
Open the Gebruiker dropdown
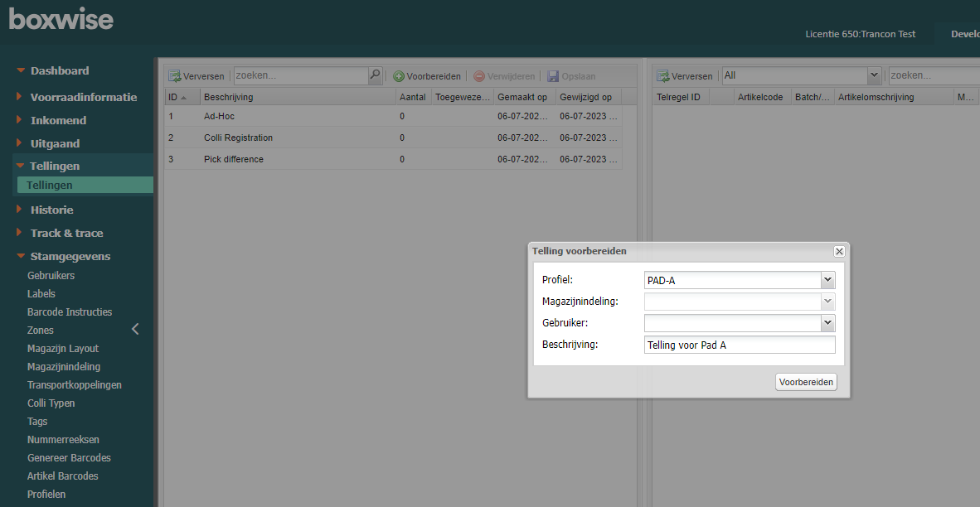pyautogui.click(x=827, y=323)
